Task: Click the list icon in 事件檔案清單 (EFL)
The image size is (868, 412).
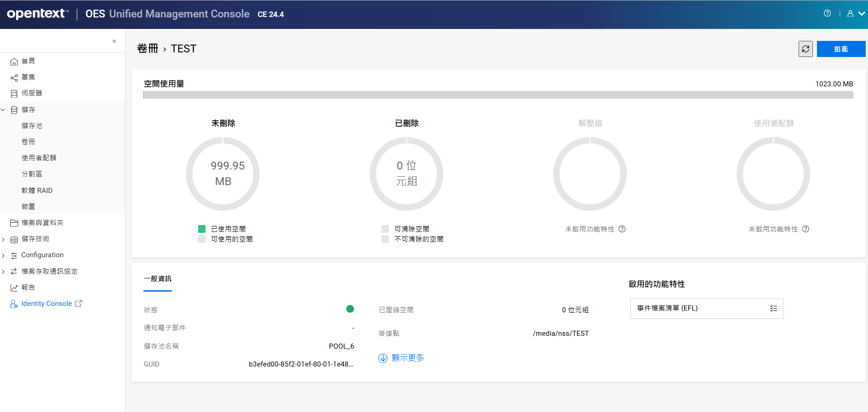Action: [x=773, y=309]
